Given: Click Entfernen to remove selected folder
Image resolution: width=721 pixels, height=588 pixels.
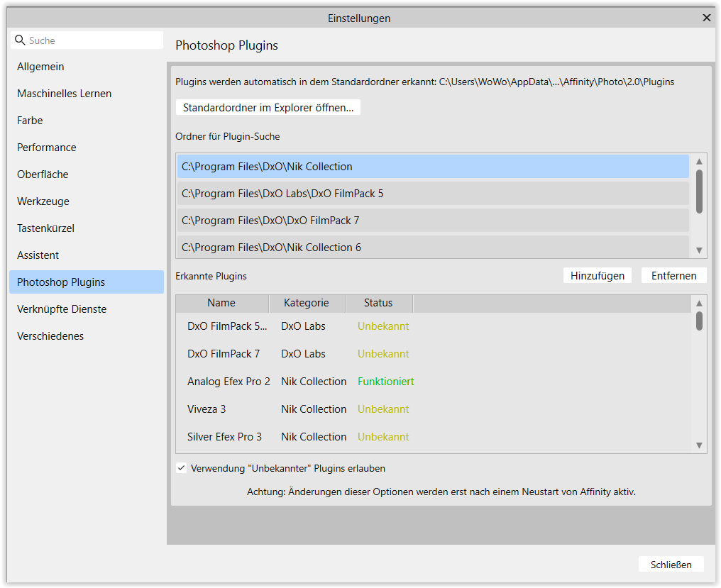Looking at the screenshot, I should [673, 276].
